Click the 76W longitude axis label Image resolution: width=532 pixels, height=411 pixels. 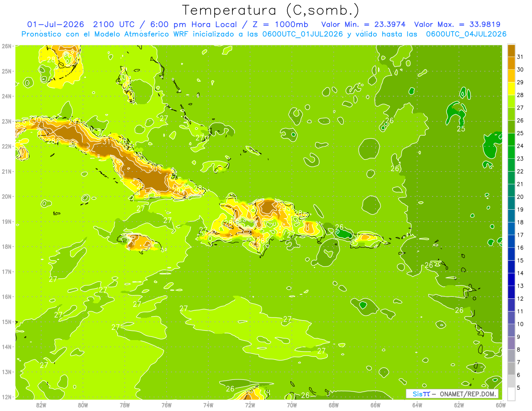(x=166, y=405)
